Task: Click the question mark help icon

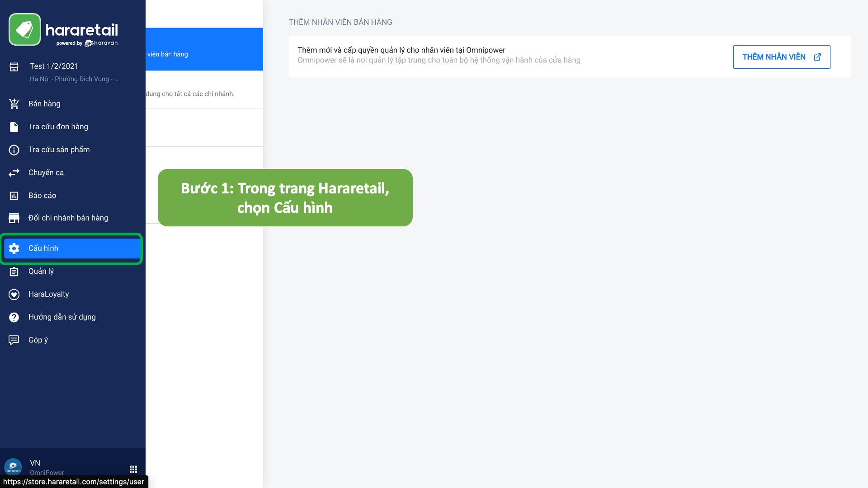Action: pyautogui.click(x=14, y=317)
